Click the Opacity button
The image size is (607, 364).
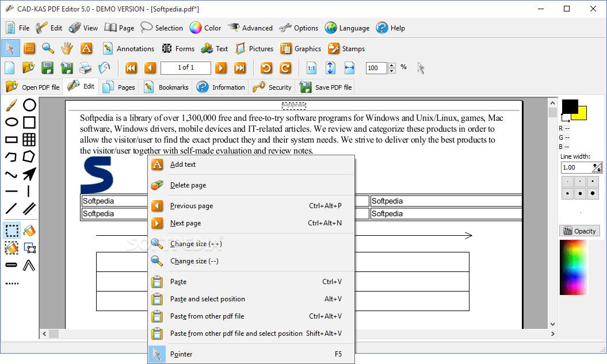pyautogui.click(x=579, y=231)
